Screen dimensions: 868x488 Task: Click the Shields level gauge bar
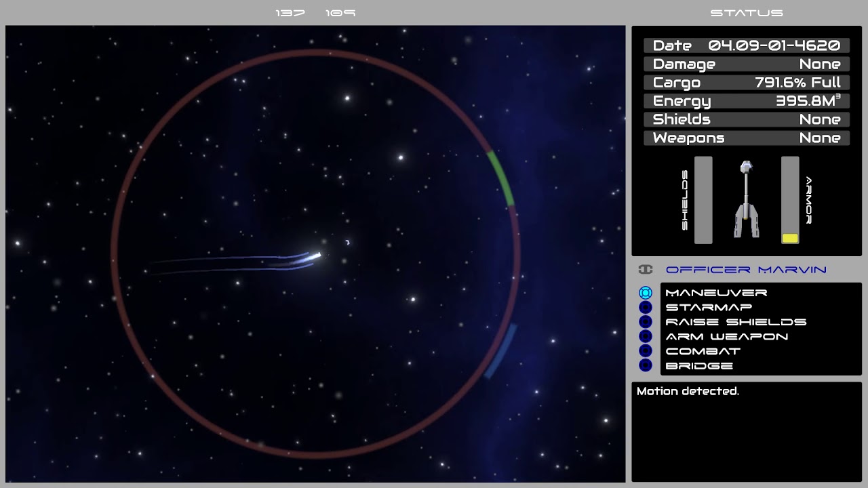tap(703, 200)
